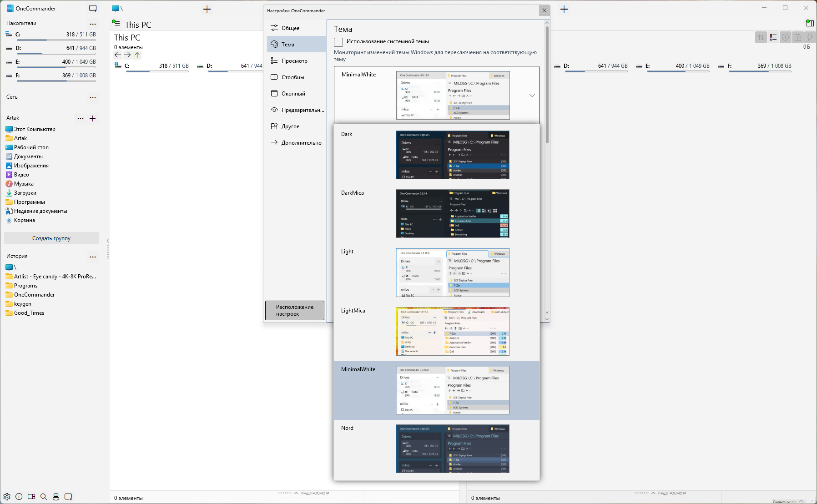Select the Nord theme option
This screenshot has height=504, width=817.
(x=436, y=449)
